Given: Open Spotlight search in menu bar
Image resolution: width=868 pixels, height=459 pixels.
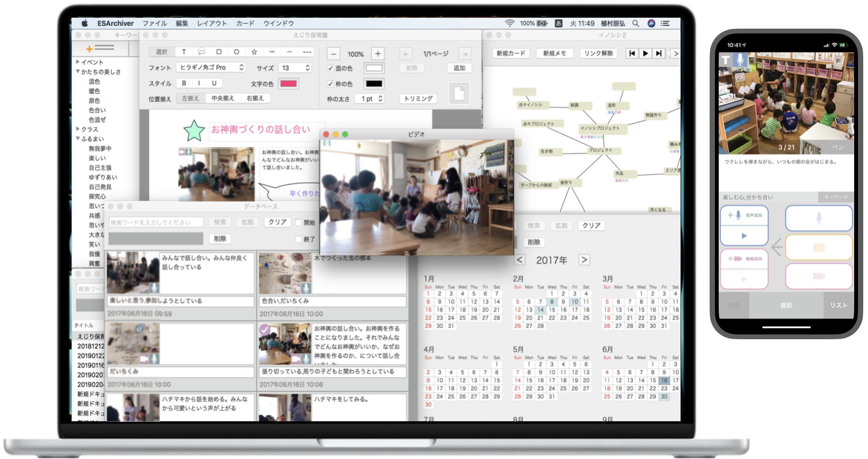Looking at the screenshot, I should tap(636, 23).
